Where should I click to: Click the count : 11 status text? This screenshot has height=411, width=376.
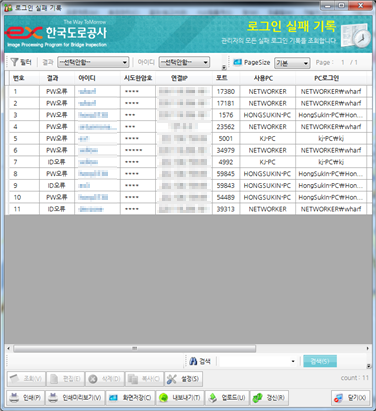coord(354,378)
